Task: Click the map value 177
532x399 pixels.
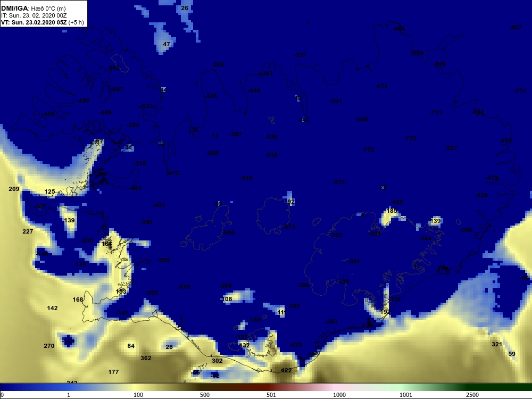Action: (x=113, y=372)
